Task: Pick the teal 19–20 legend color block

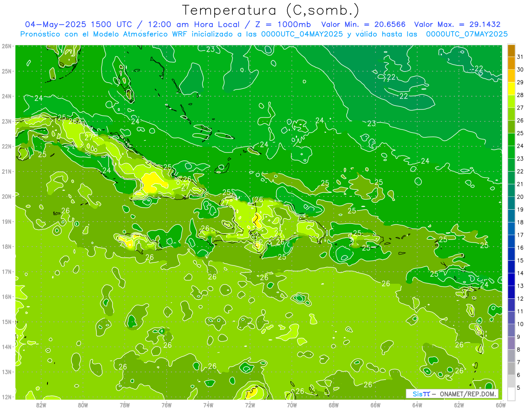Action: (511, 203)
